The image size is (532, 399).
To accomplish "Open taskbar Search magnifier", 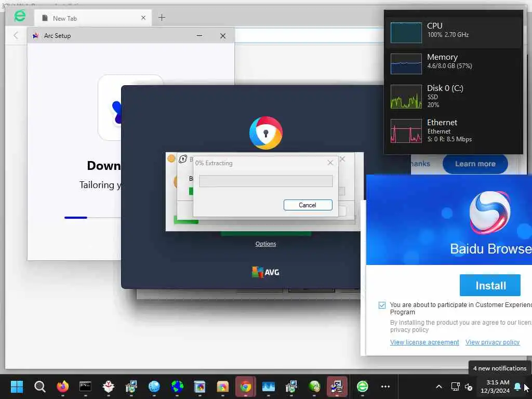I will [39, 387].
